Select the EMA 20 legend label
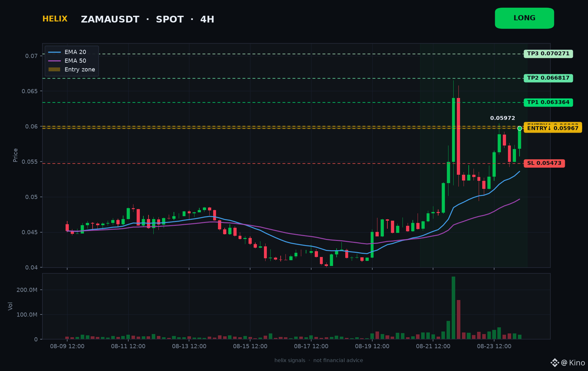The image size is (588, 371). click(75, 52)
